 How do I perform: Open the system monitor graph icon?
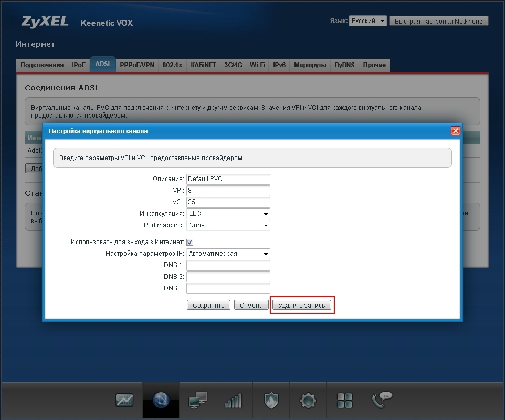[x=124, y=401]
